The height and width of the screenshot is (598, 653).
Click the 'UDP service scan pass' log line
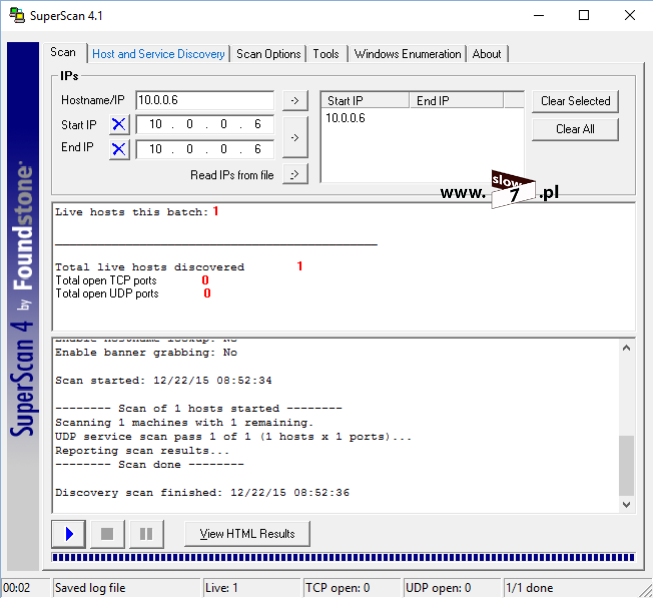point(233,437)
